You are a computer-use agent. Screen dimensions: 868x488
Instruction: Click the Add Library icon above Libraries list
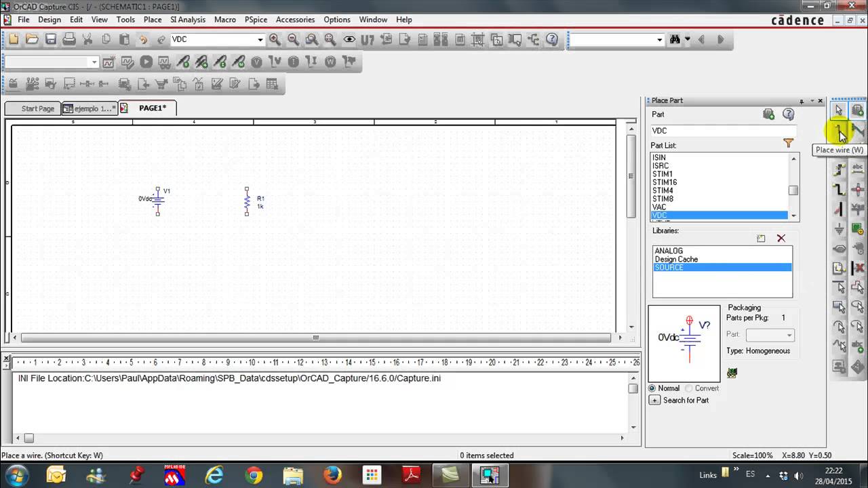pyautogui.click(x=761, y=239)
